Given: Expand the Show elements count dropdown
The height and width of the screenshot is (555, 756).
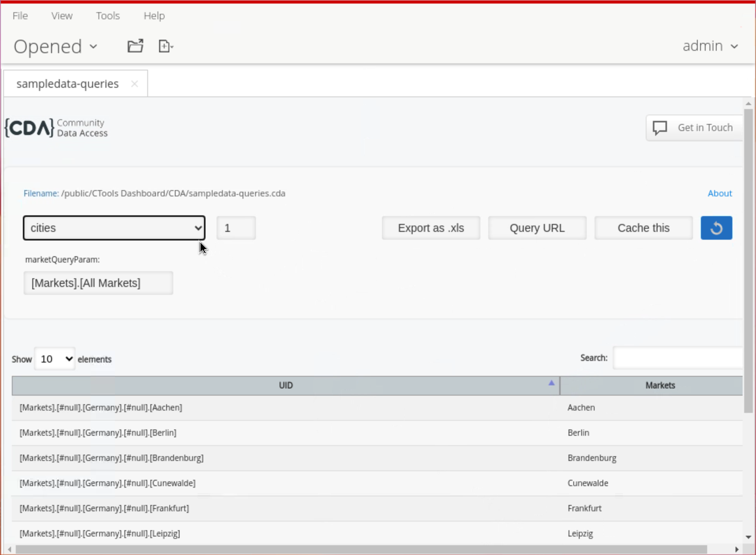Looking at the screenshot, I should coord(55,359).
